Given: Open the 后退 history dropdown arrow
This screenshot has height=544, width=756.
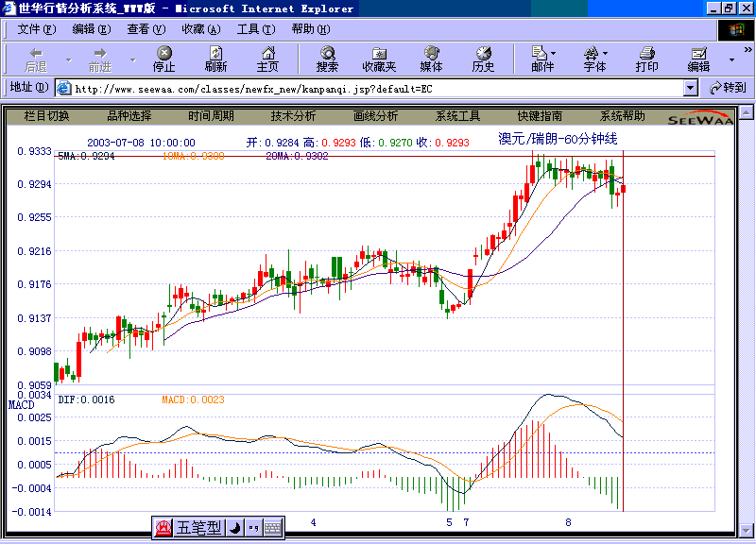Looking at the screenshot, I should [x=68, y=60].
